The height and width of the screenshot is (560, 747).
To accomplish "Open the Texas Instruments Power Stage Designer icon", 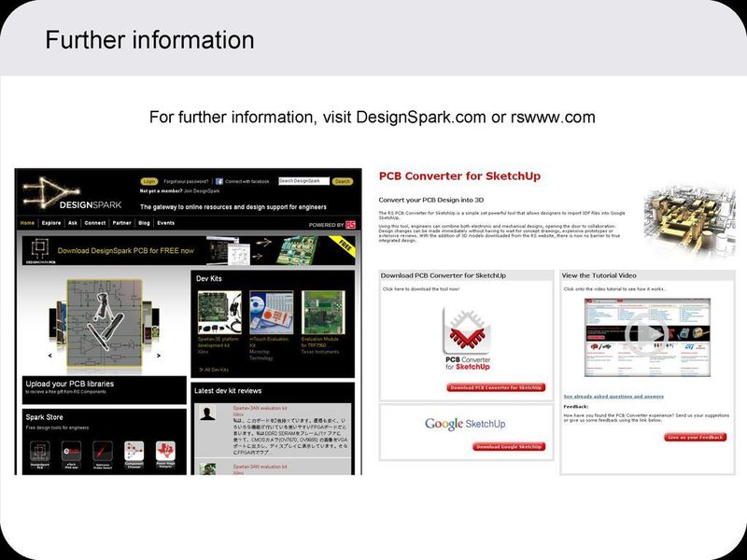I will pyautogui.click(x=165, y=455).
